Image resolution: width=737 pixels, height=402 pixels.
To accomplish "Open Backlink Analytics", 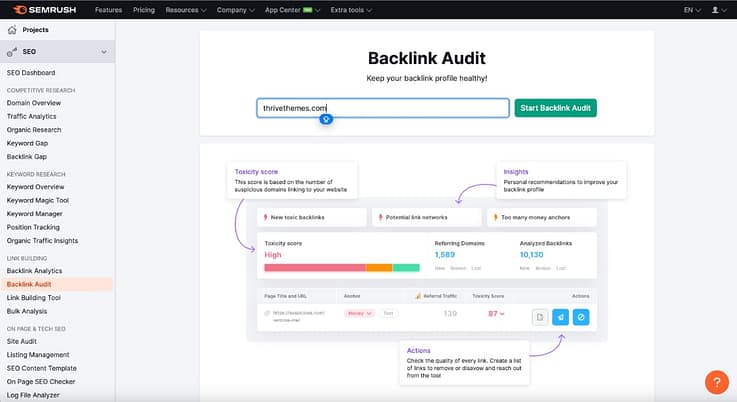I will [x=34, y=271].
